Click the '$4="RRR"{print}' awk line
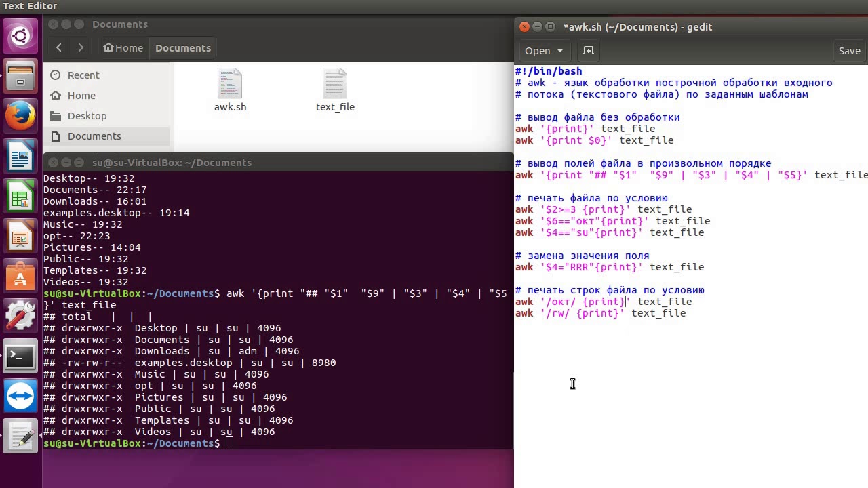This screenshot has height=488, width=868. pos(610,267)
